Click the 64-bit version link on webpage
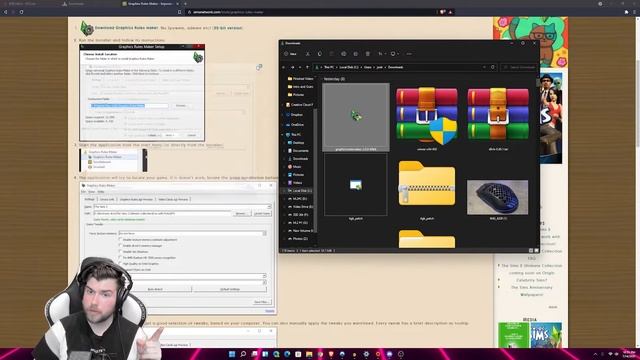Viewport: 640px width, 360px height. pos(228,28)
